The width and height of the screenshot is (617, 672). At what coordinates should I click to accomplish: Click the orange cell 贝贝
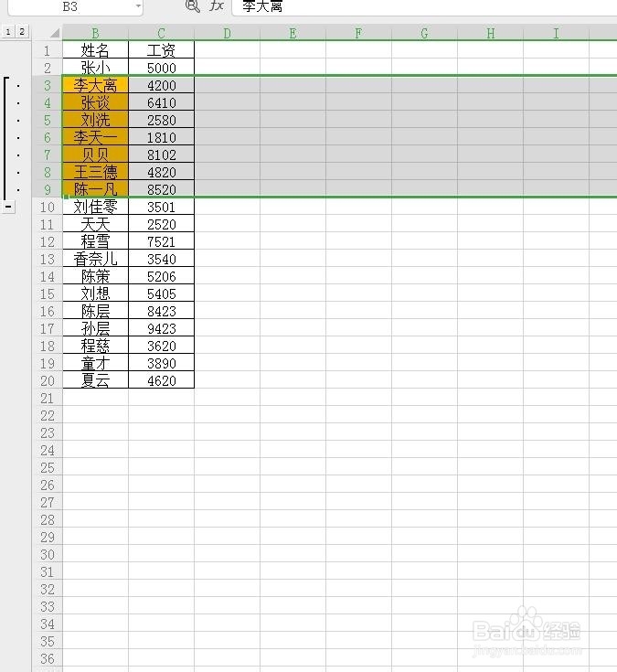(x=96, y=155)
